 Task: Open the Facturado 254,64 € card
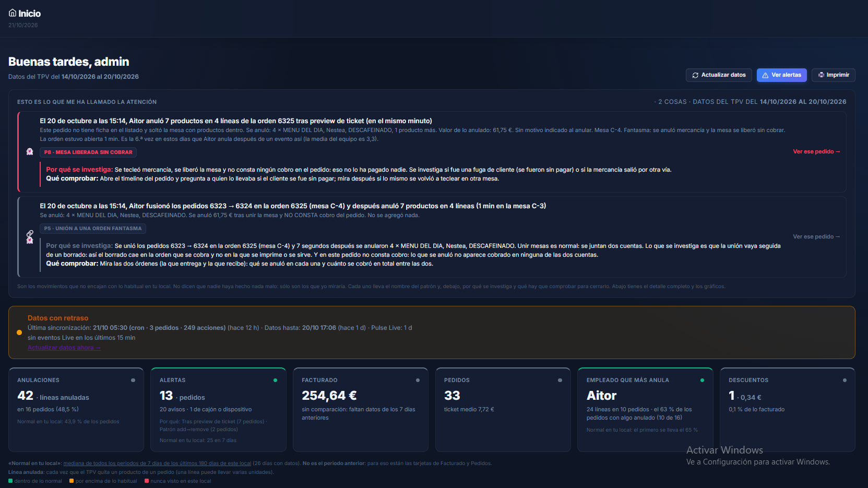coord(361,410)
